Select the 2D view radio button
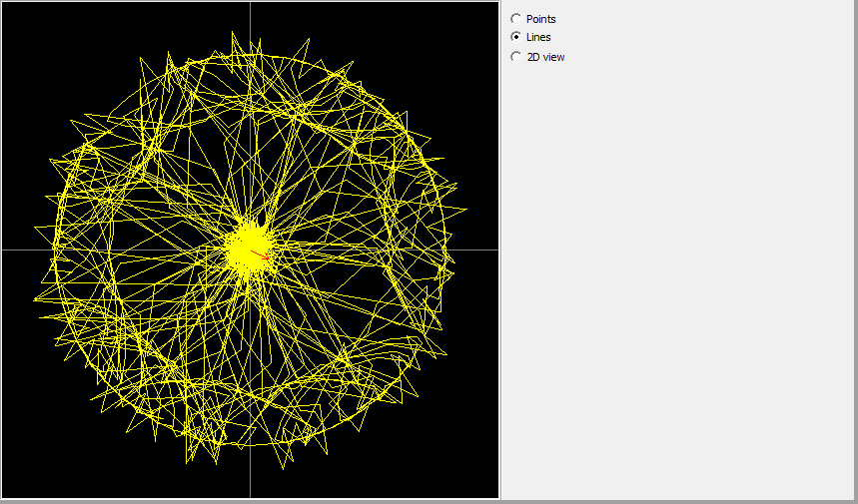The image size is (858, 504). 515,57
